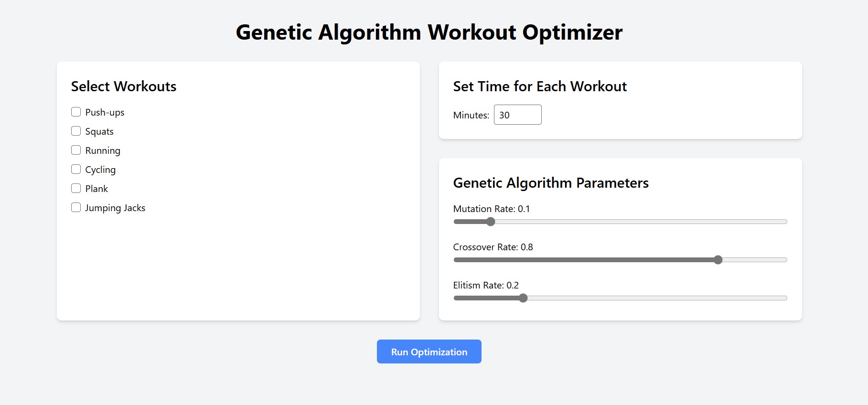The height and width of the screenshot is (405, 868).
Task: Check the Jumping Jacks checkbox
Action: click(x=76, y=208)
